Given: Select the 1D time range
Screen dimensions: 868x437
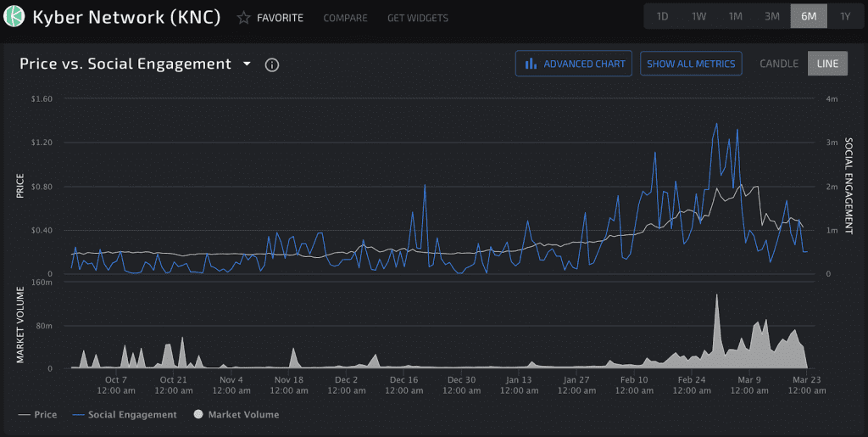Looking at the screenshot, I should 662,17.
